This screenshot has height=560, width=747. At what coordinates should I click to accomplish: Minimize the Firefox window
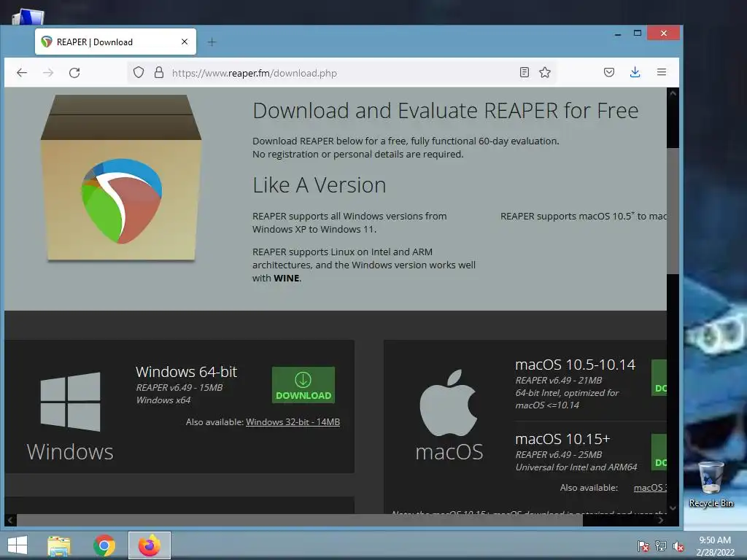(618, 34)
